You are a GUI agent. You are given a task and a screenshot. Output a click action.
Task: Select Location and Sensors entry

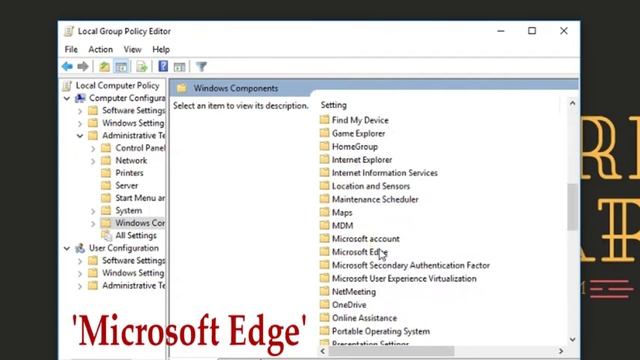[371, 186]
